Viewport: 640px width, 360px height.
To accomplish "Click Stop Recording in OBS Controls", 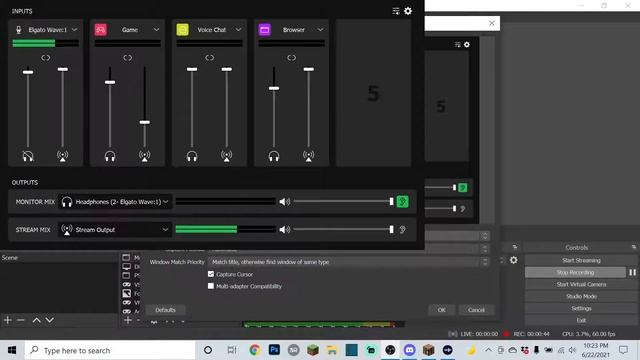I will 575,272.
